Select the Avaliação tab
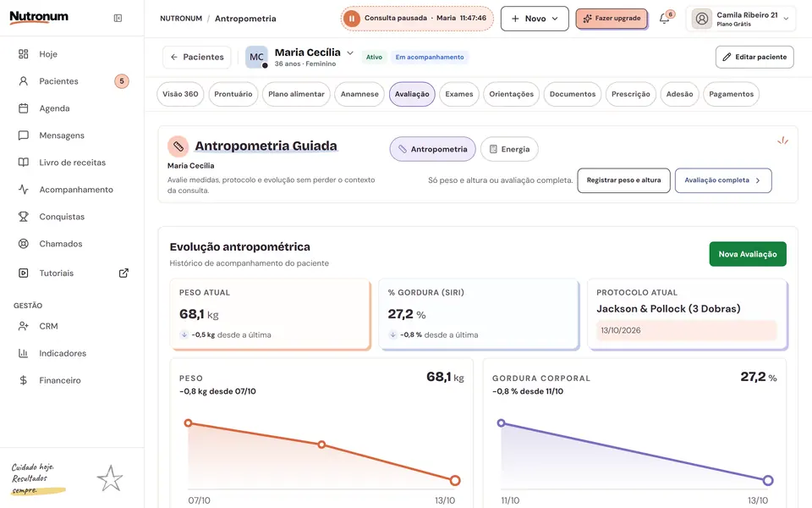Screen dimensions: 812x508 (412, 94)
